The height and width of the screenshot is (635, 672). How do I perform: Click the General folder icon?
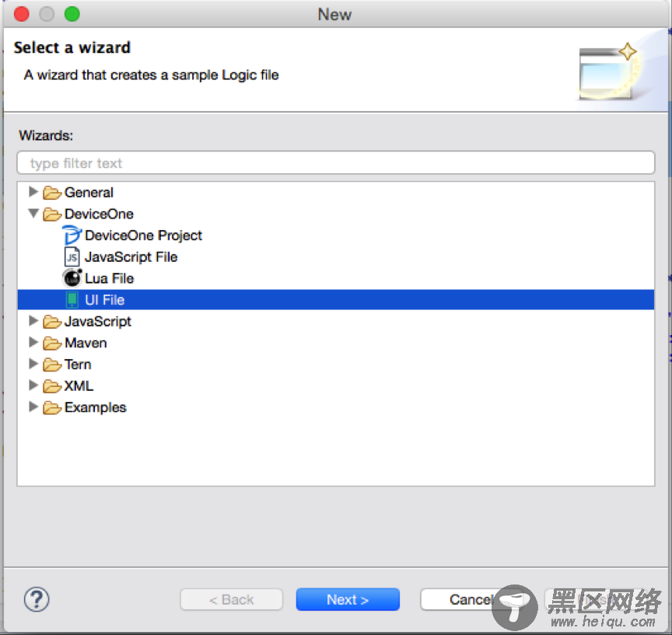[x=52, y=193]
